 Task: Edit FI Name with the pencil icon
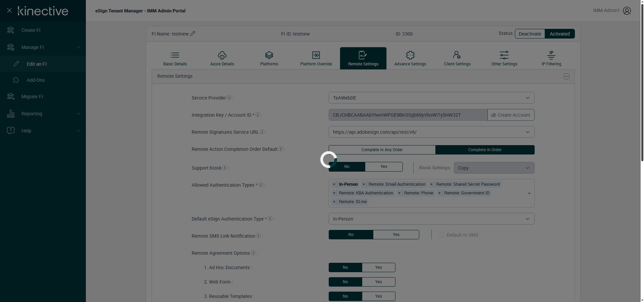pos(193,34)
